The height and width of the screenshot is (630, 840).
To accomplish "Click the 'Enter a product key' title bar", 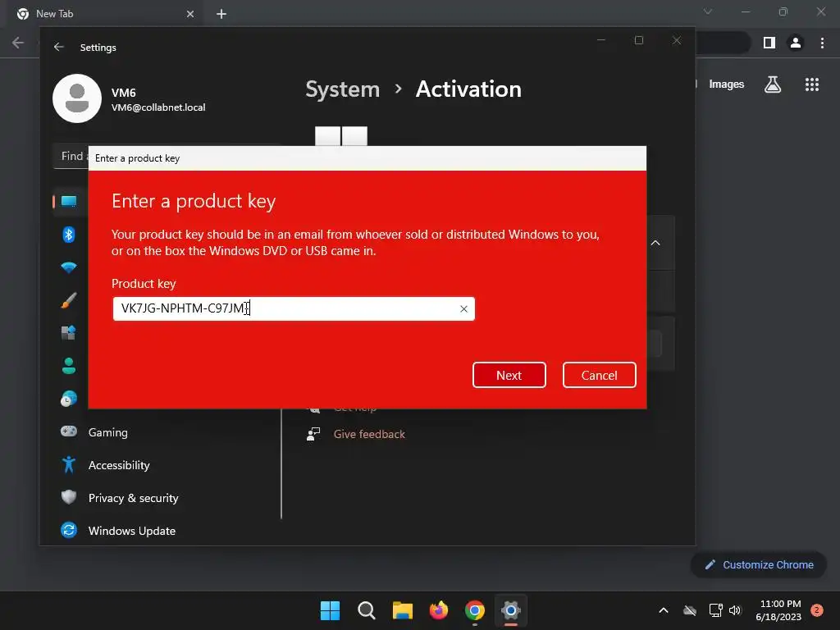I will [367, 158].
